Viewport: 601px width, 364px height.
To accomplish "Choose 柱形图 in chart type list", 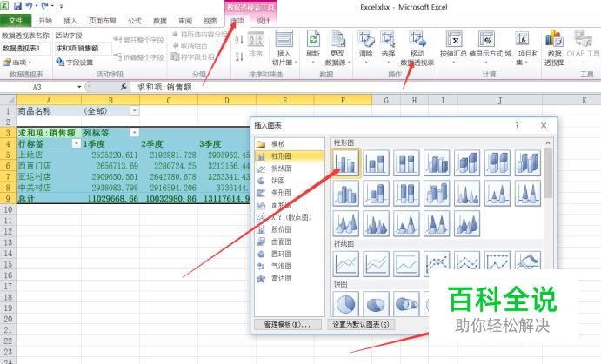I will click(x=289, y=156).
